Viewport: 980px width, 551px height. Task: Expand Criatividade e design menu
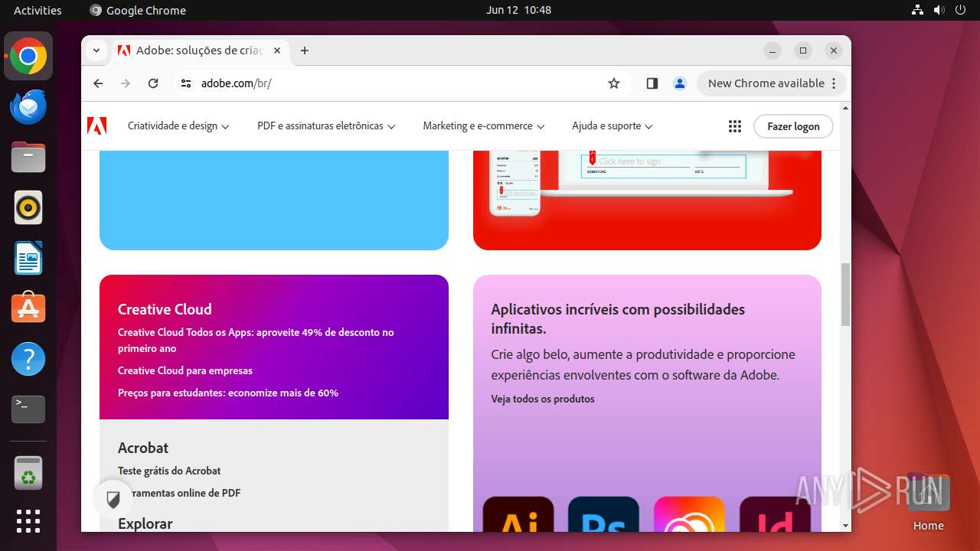click(178, 126)
